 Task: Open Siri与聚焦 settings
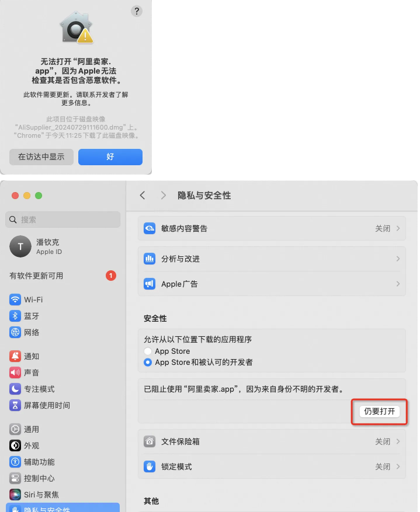click(x=34, y=494)
